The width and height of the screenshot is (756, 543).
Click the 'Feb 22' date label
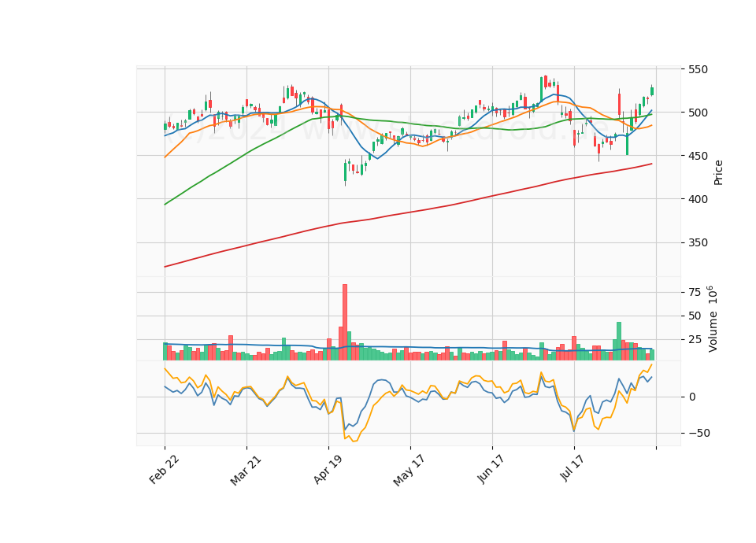point(165,469)
